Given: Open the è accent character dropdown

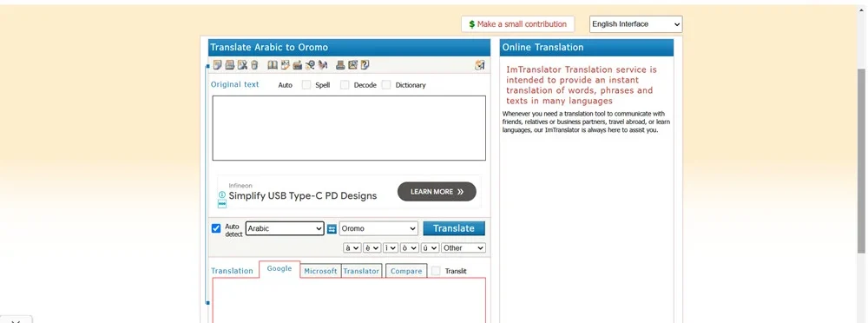Looking at the screenshot, I should point(372,247).
